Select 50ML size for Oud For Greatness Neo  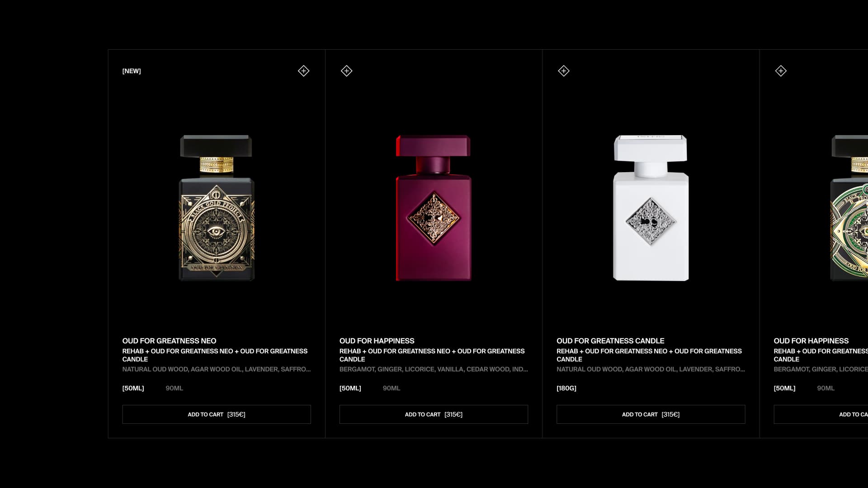(x=133, y=388)
